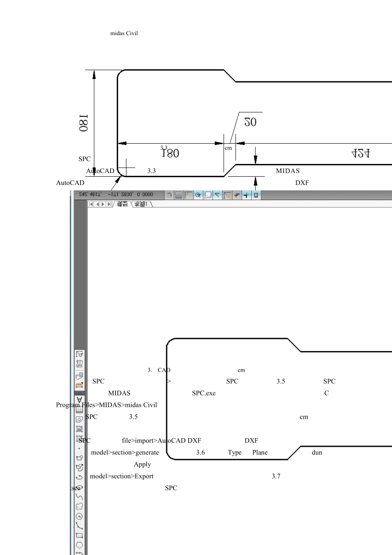Click the coordinate readout in status bar
This screenshot has height=555, width=392.
(x=116, y=194)
